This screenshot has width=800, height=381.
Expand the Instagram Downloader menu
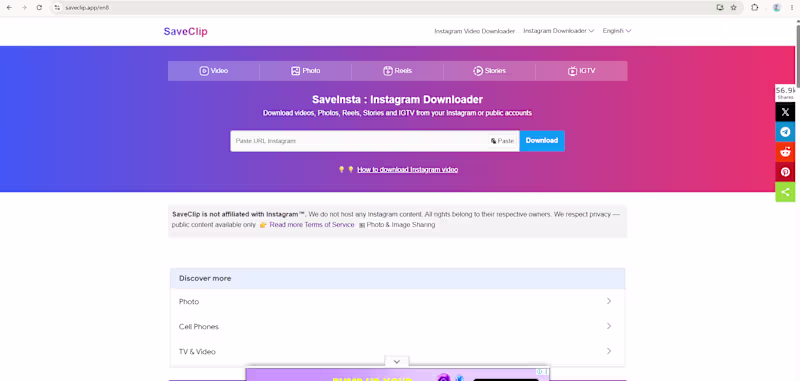point(559,31)
